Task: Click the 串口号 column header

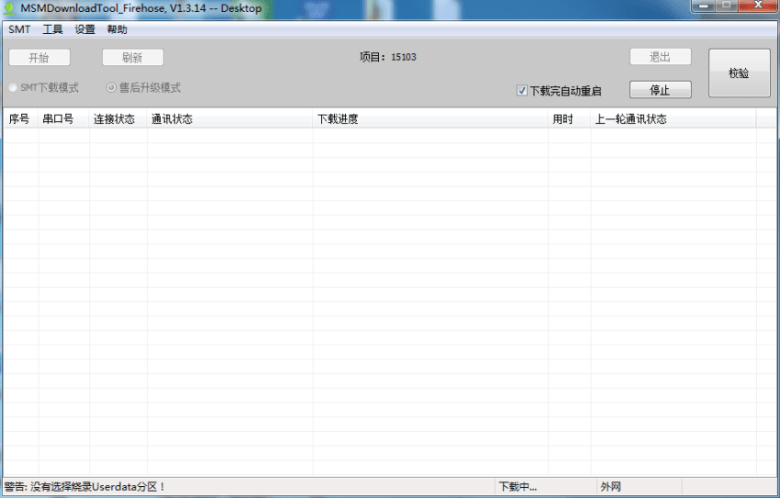Action: tap(58, 119)
